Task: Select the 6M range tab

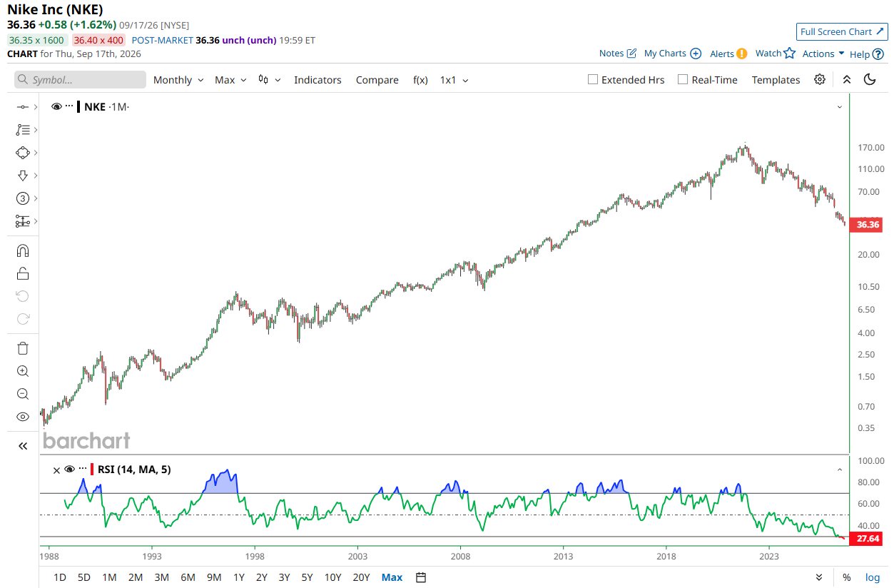Action: (x=188, y=577)
